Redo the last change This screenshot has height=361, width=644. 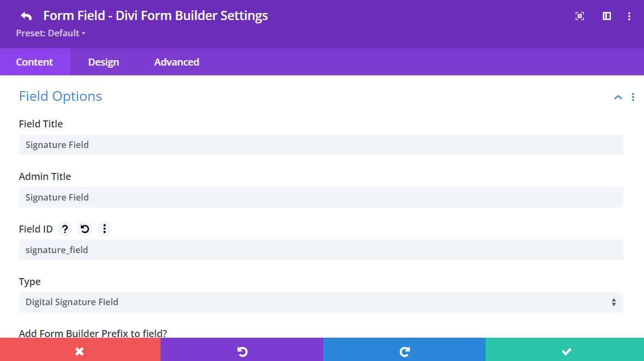click(404, 350)
